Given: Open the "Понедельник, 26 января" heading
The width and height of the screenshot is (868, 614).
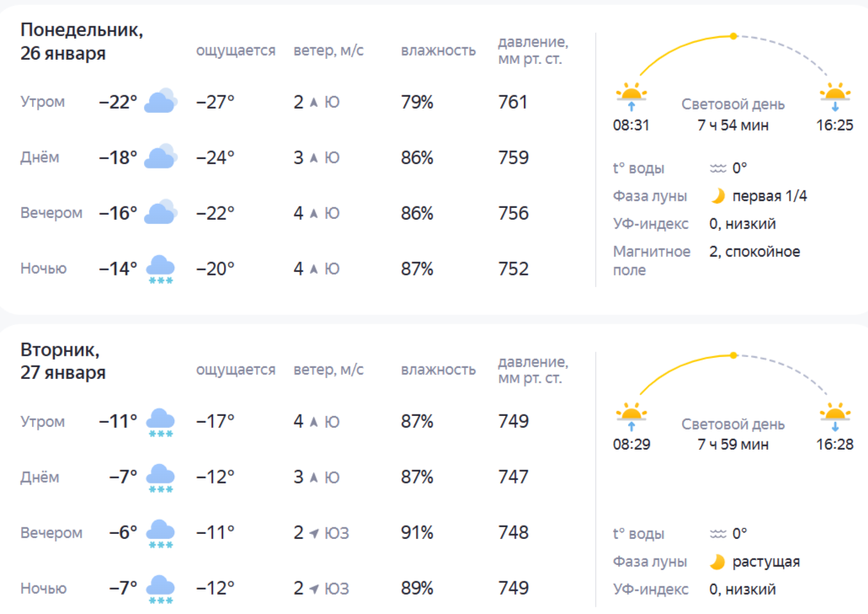Looking at the screenshot, I should pos(82,41).
